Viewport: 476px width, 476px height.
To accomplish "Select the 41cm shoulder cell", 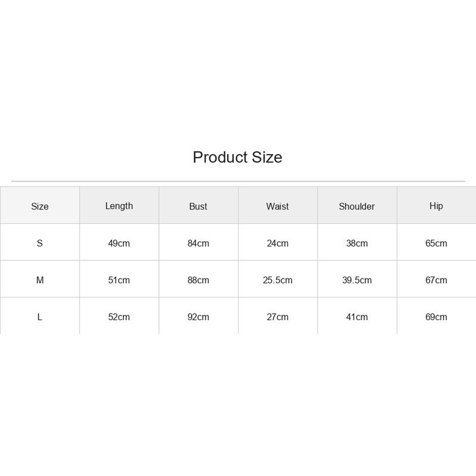I will [357, 317].
